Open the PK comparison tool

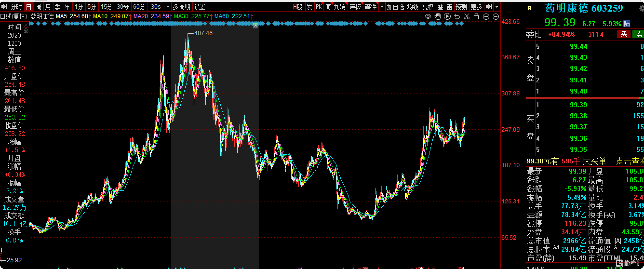click(x=319, y=7)
